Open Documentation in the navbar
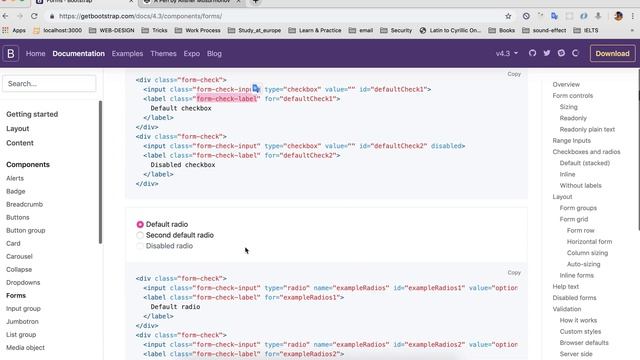Image resolution: width=640 pixels, height=360 pixels. (78, 53)
